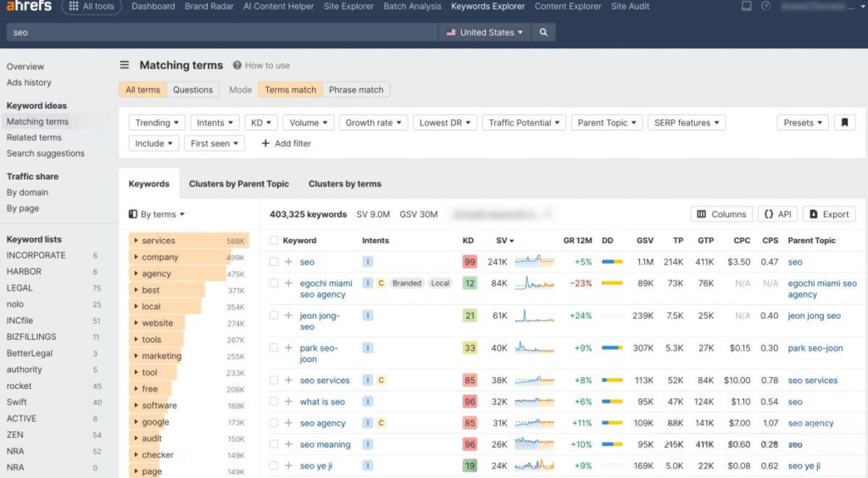This screenshot has width=868, height=478.
Task: Switch to Clusters by terms tab
Action: (x=345, y=184)
